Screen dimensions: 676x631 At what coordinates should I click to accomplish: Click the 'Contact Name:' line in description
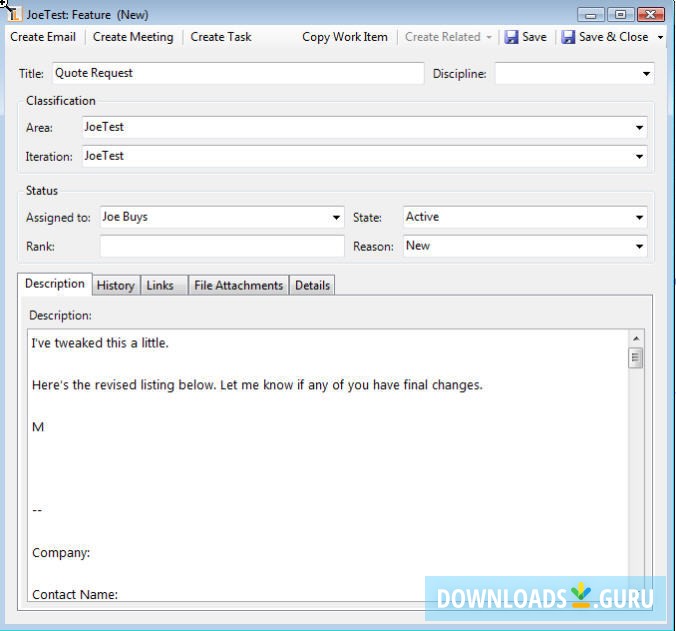[x=75, y=595]
